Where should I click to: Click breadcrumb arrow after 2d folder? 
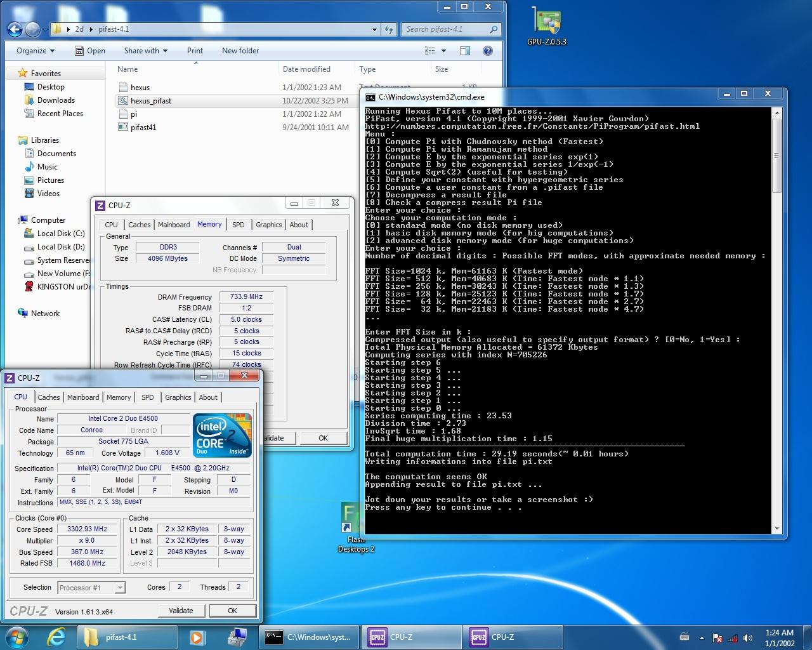click(91, 29)
